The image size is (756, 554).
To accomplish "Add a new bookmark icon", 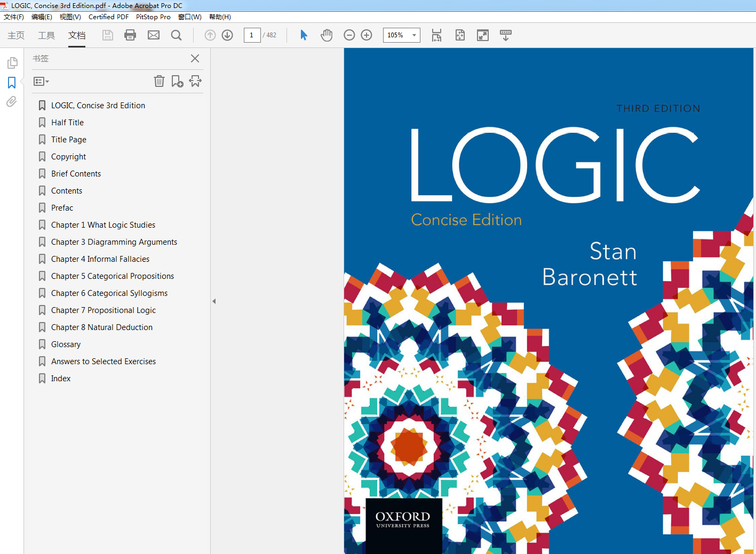I will pos(177,81).
